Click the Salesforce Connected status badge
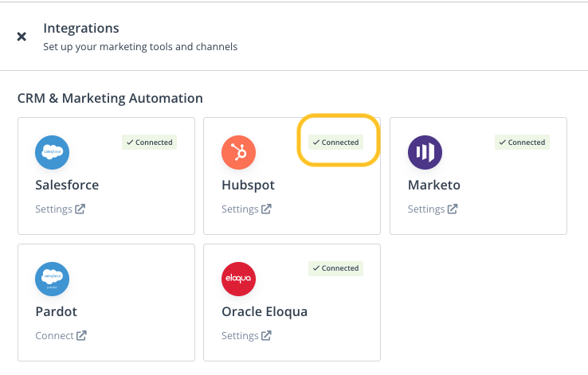This screenshot has width=588, height=375. [149, 143]
